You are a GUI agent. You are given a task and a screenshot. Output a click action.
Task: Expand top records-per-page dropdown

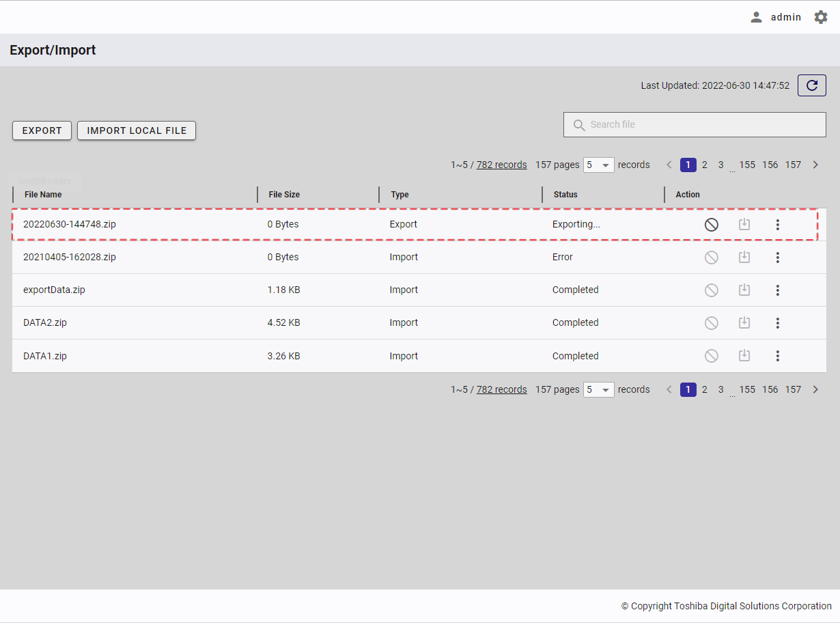598,165
